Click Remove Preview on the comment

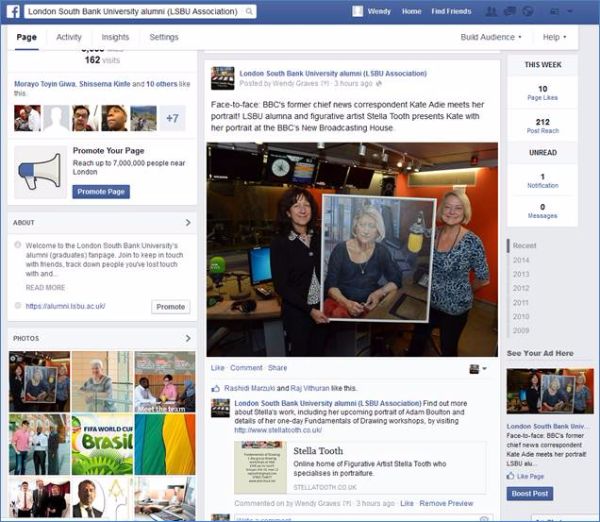click(446, 503)
